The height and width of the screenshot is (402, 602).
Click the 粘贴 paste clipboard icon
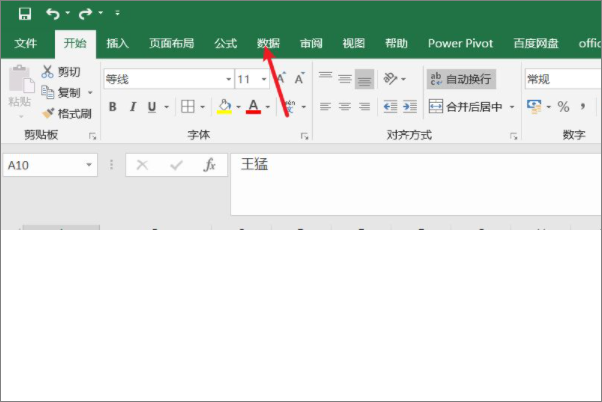click(x=21, y=79)
